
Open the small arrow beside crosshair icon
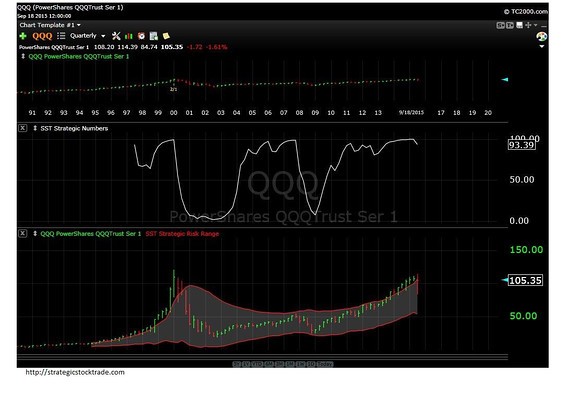click(x=535, y=25)
